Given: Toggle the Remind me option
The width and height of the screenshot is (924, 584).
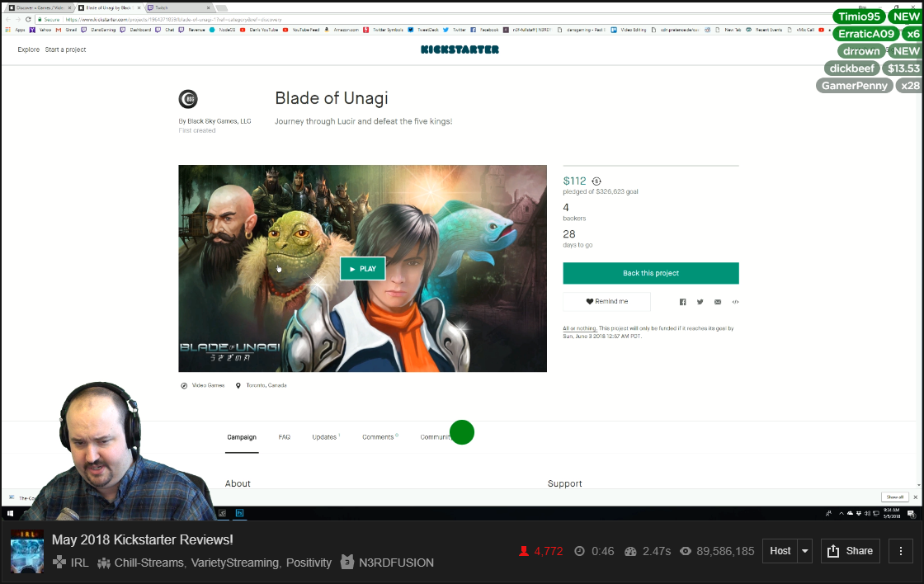Looking at the screenshot, I should 606,301.
